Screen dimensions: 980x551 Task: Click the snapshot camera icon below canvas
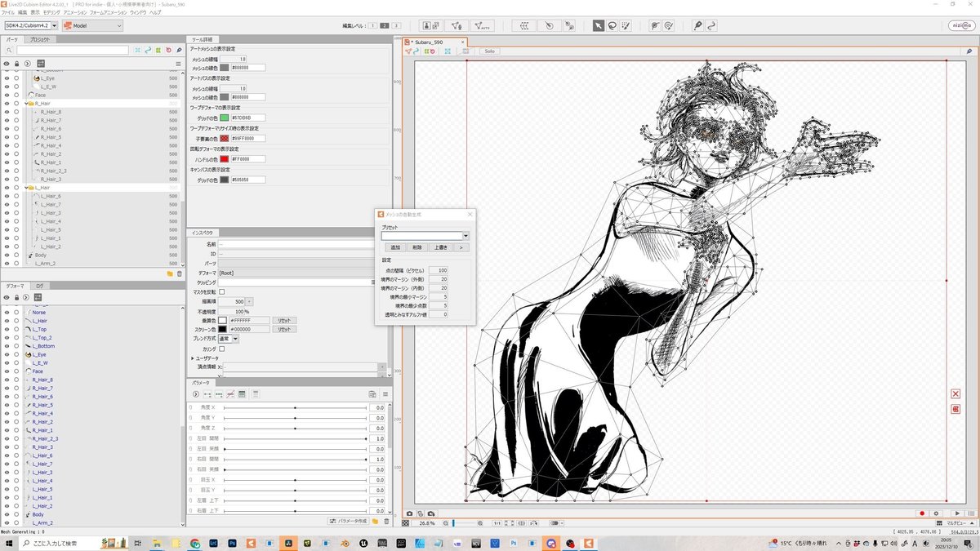[409, 513]
